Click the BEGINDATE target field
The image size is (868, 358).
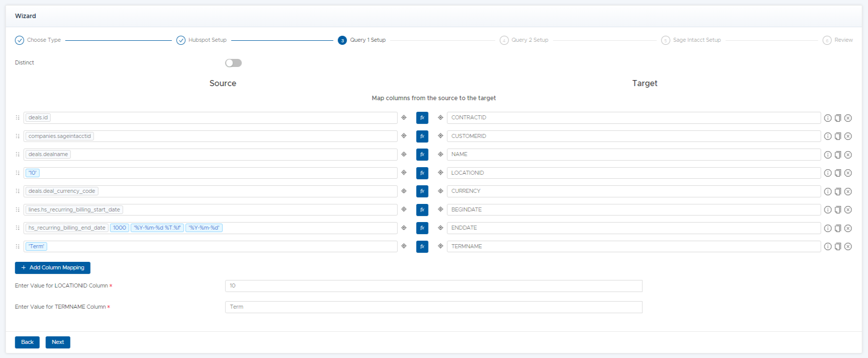pyautogui.click(x=634, y=209)
